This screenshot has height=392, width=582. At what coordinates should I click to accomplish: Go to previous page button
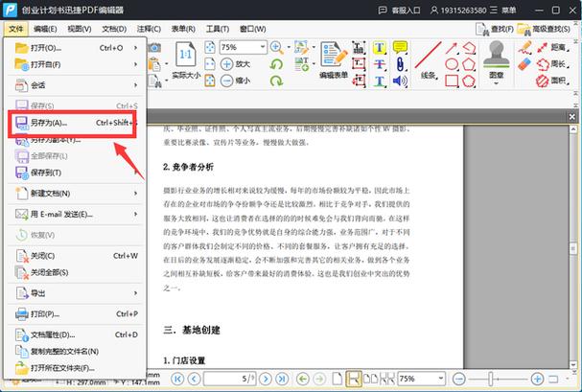pyautogui.click(x=194, y=379)
